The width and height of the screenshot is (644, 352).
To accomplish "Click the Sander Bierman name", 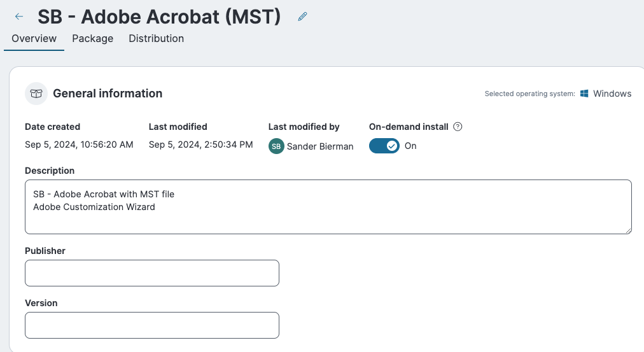I will pyautogui.click(x=320, y=146).
